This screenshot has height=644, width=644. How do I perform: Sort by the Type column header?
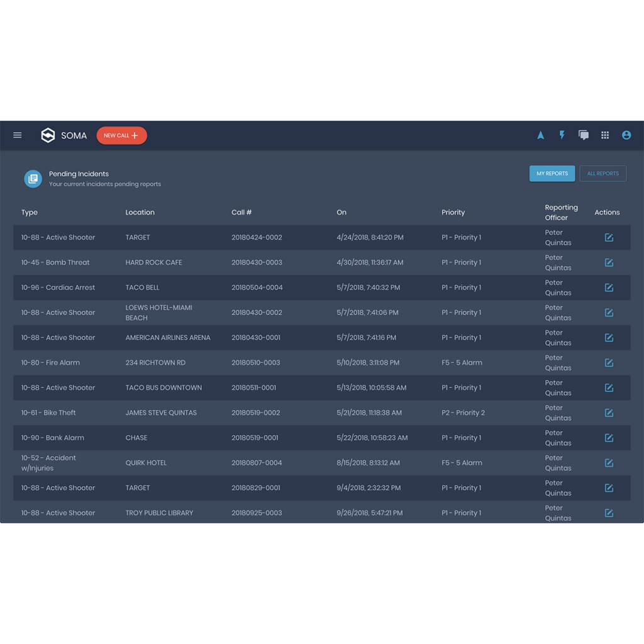(30, 213)
